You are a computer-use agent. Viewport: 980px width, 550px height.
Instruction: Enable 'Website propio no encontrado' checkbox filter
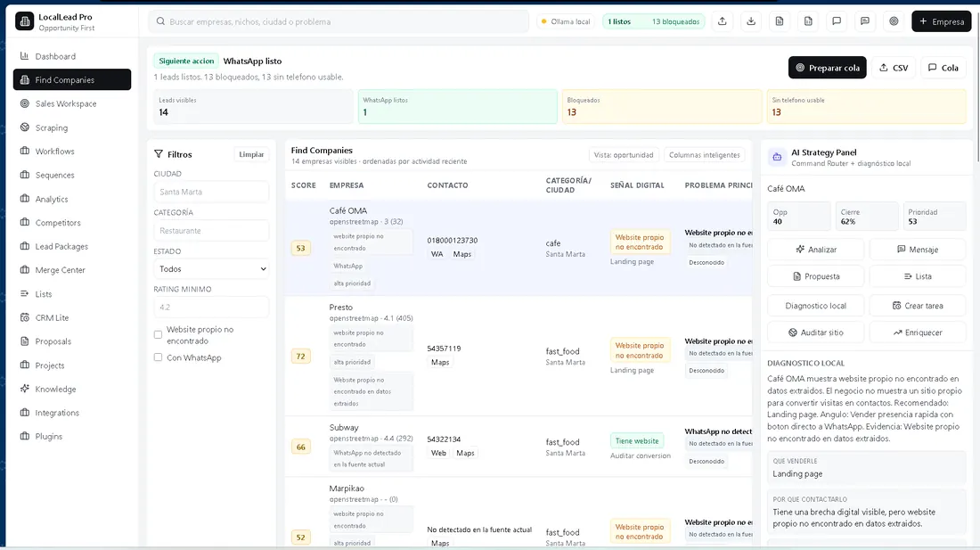(158, 334)
